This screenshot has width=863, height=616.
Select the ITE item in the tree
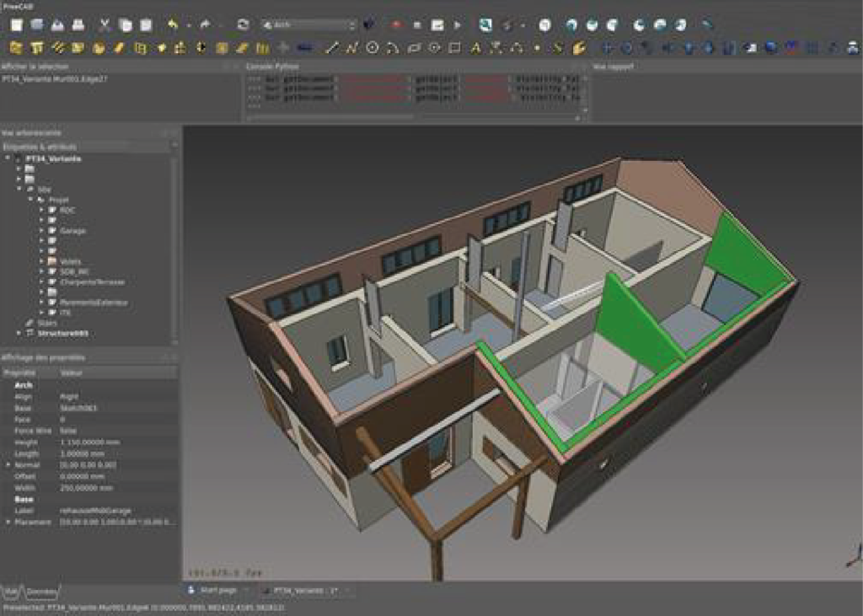click(x=65, y=313)
